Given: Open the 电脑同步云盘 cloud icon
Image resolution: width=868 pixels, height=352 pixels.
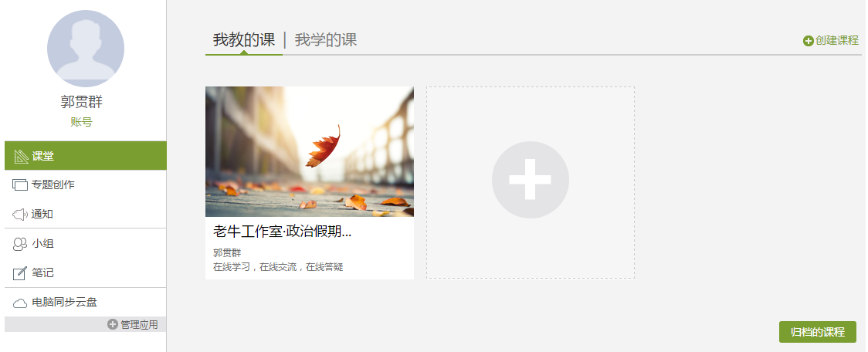Looking at the screenshot, I should (20, 303).
